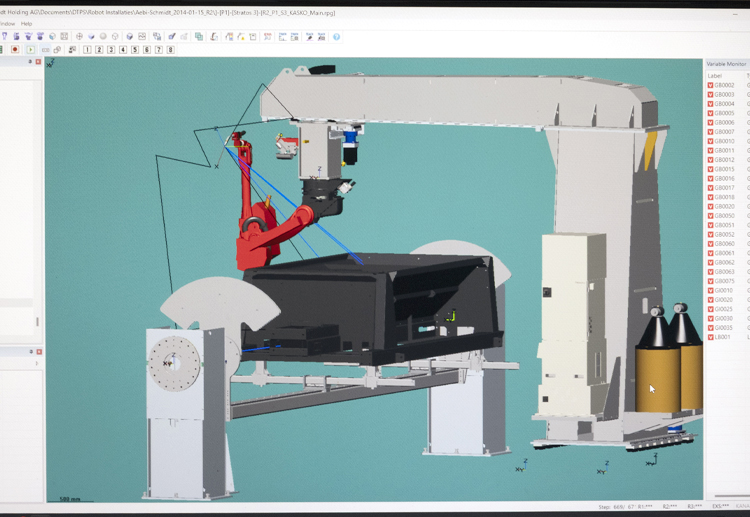Image resolution: width=750 pixels, height=517 pixels.
Task: Toggle the GB0020 variable checkbox
Action: [x=710, y=207]
